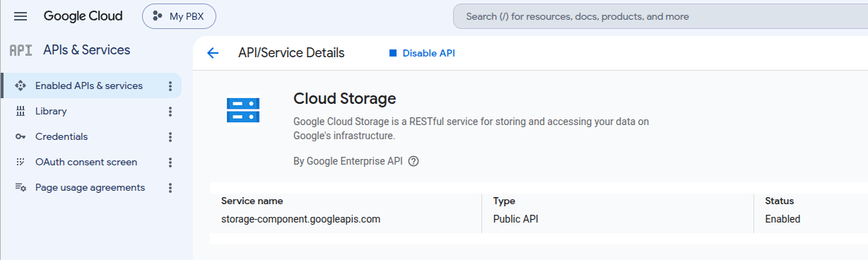Screen dimensions: 868x260
Task: Open the hamburger navigation menu
Action: pos(20,16)
